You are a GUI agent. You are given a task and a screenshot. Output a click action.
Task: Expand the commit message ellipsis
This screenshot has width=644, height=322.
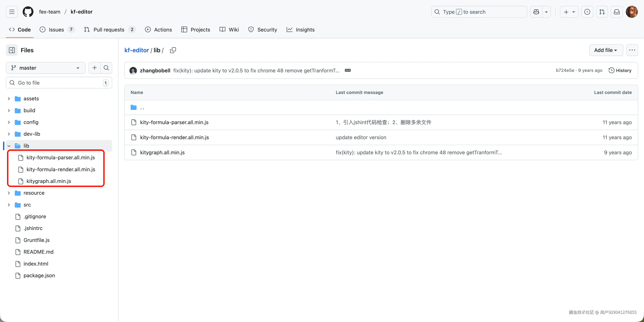click(x=347, y=70)
